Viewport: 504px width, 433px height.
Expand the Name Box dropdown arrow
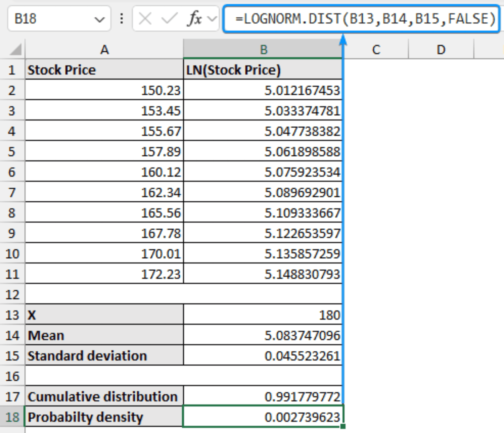99,19
